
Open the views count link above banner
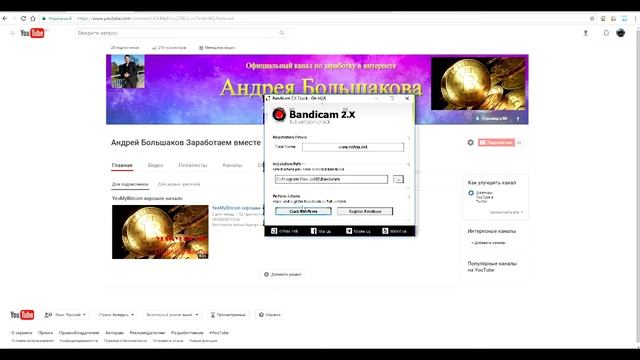(169, 48)
